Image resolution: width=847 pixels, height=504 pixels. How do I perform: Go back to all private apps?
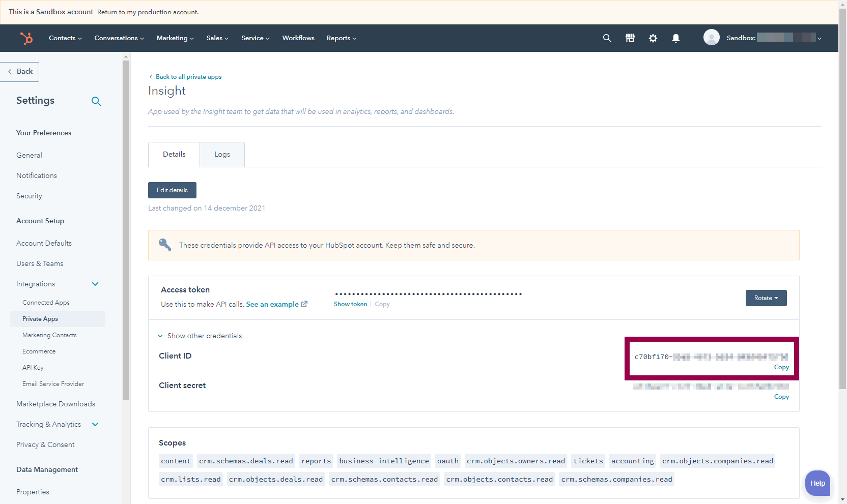click(x=188, y=77)
